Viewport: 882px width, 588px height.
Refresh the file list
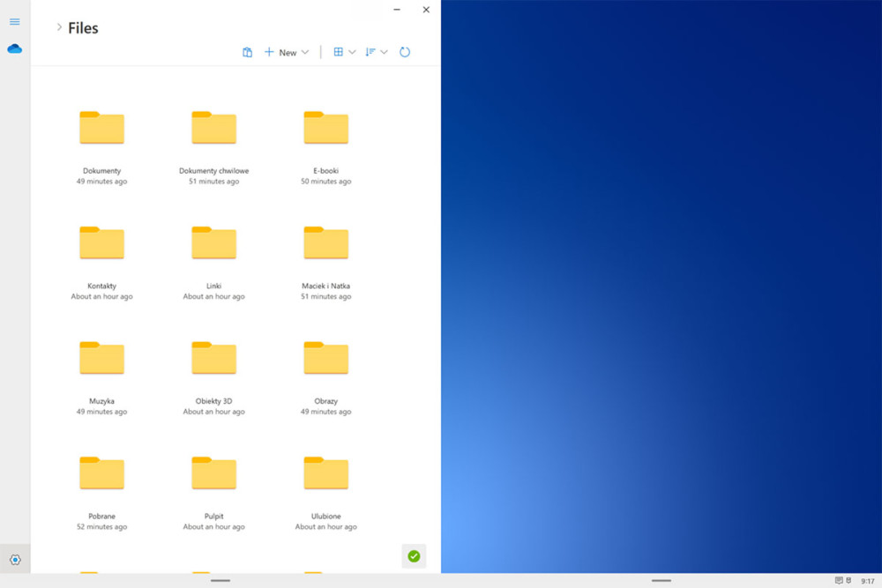pyautogui.click(x=405, y=52)
